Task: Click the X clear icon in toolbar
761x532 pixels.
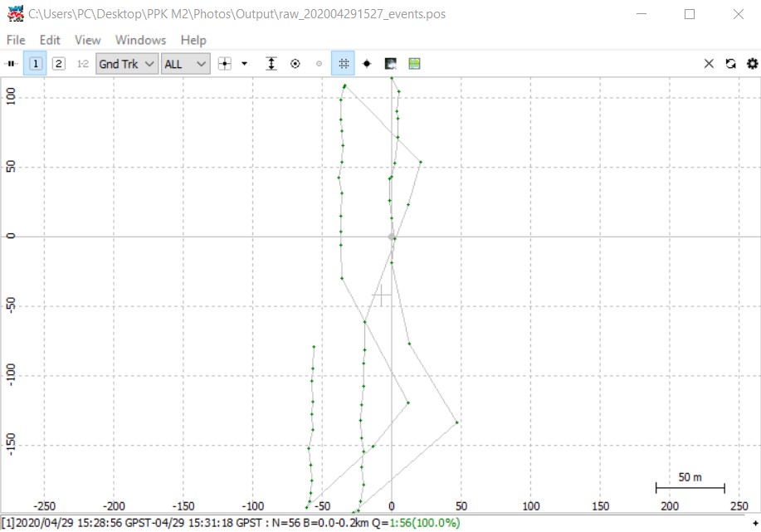Action: pos(709,64)
